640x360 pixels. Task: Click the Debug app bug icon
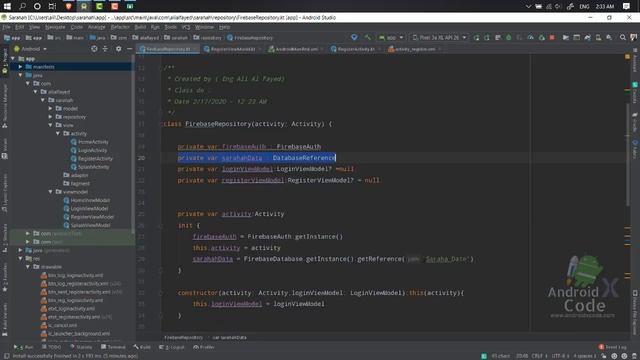click(x=509, y=38)
